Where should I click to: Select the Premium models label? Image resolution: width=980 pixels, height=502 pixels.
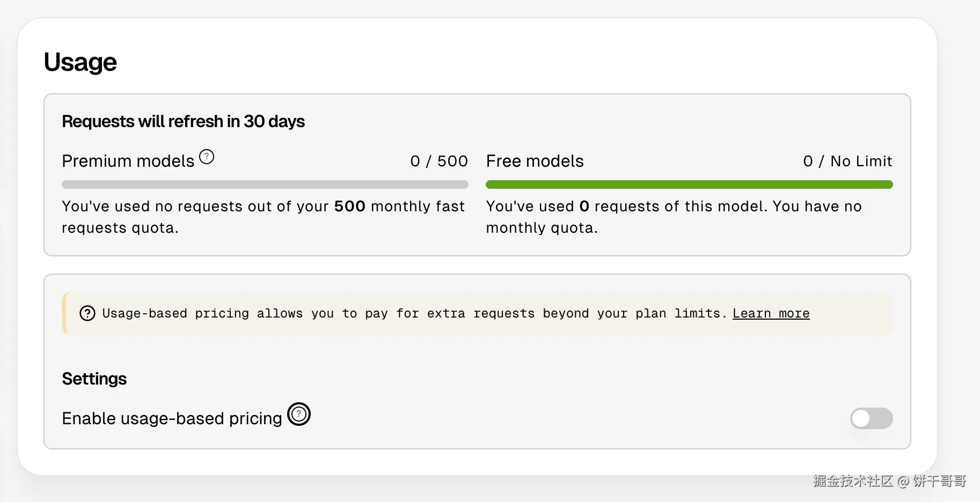(128, 161)
